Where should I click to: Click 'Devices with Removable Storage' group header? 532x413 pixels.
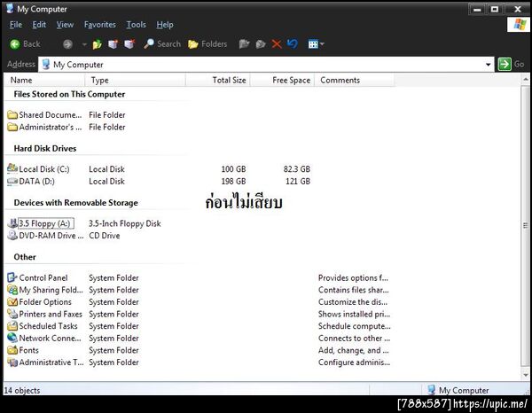pyautogui.click(x=76, y=203)
